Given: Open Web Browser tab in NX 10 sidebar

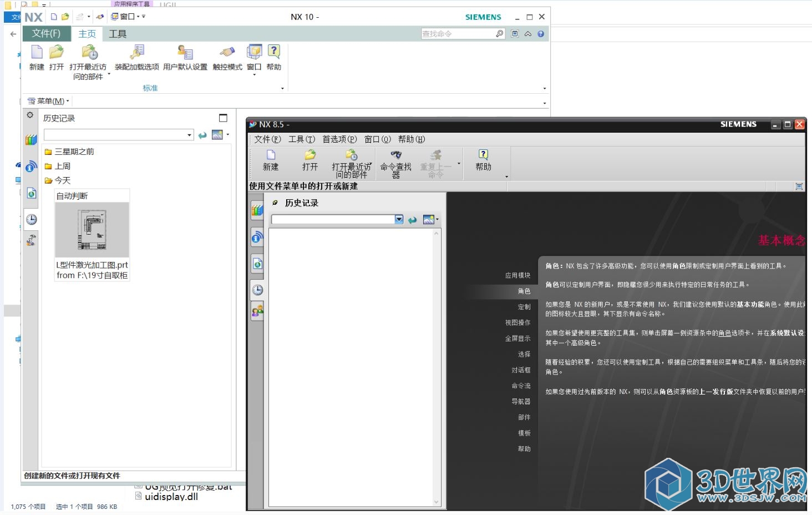Looking at the screenshot, I should (x=32, y=193).
